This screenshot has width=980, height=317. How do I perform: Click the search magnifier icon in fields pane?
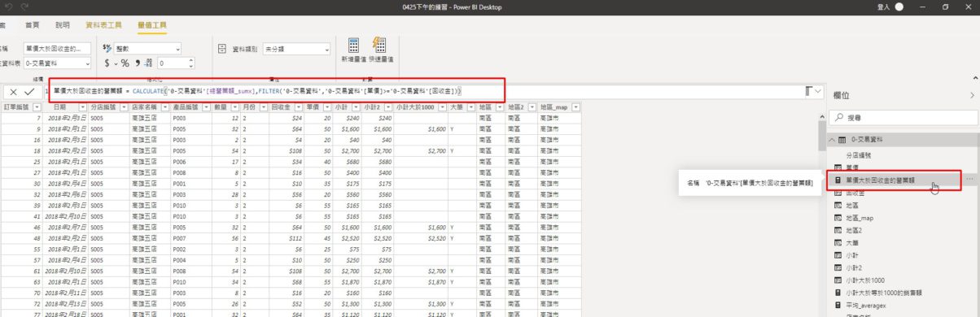pyautogui.click(x=839, y=118)
